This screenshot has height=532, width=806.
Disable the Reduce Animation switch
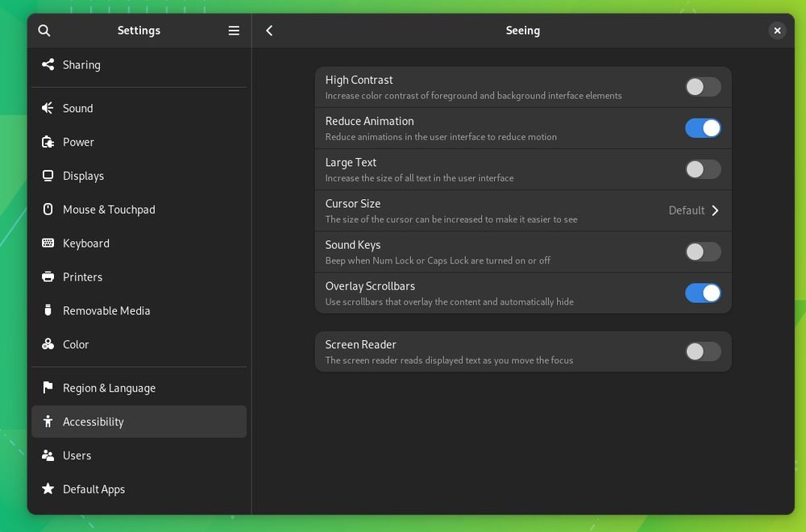click(702, 127)
